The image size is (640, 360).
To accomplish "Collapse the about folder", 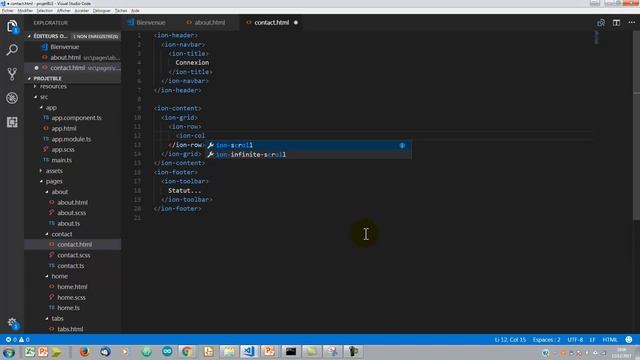I will coord(60,192).
